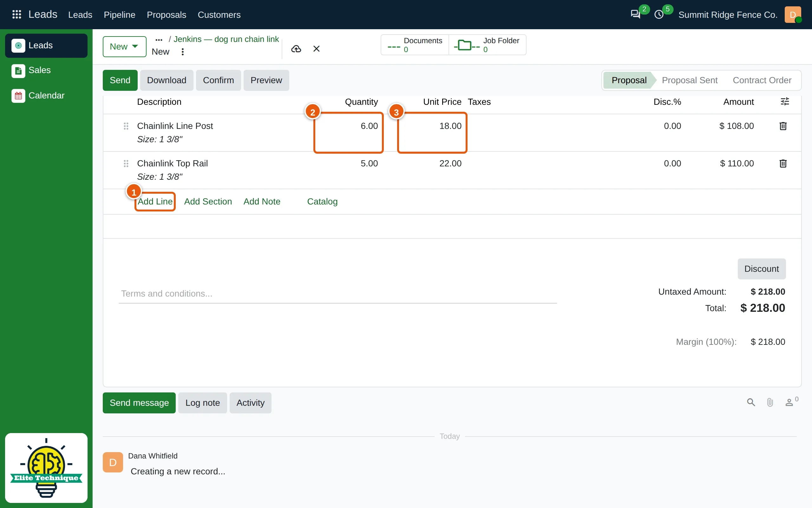Grab the Chainlink Top Rail drag handle

point(126,163)
